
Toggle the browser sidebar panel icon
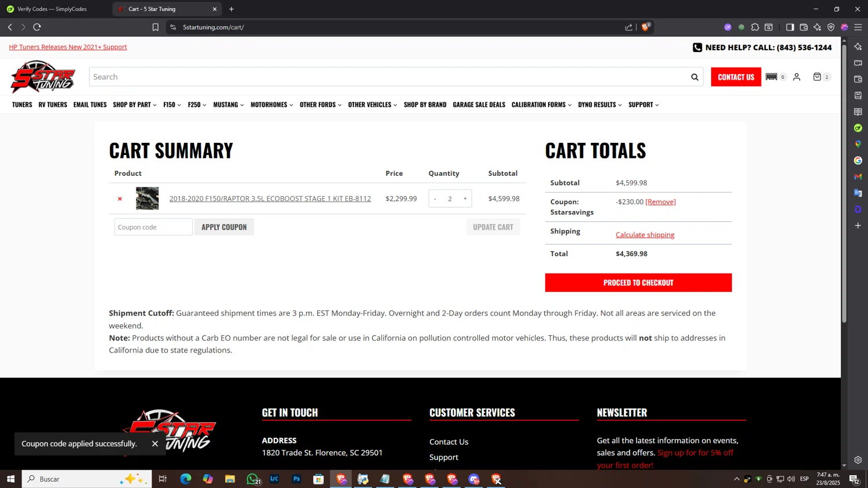790,27
